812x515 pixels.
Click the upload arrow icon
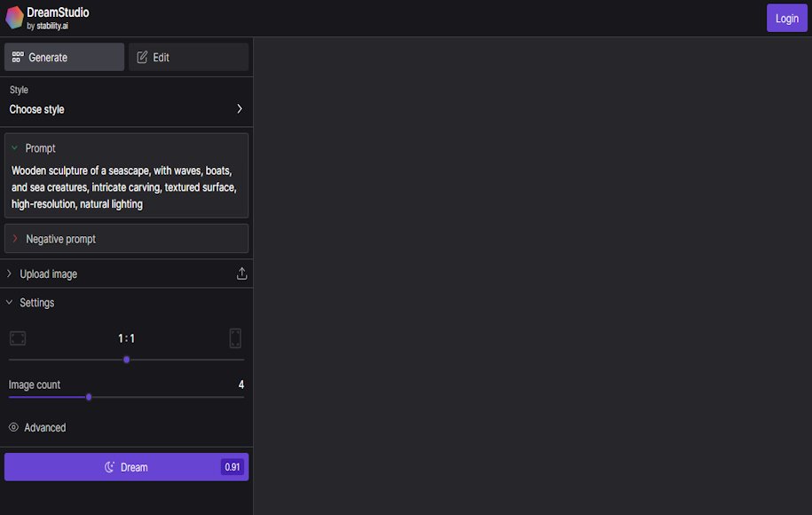(241, 274)
